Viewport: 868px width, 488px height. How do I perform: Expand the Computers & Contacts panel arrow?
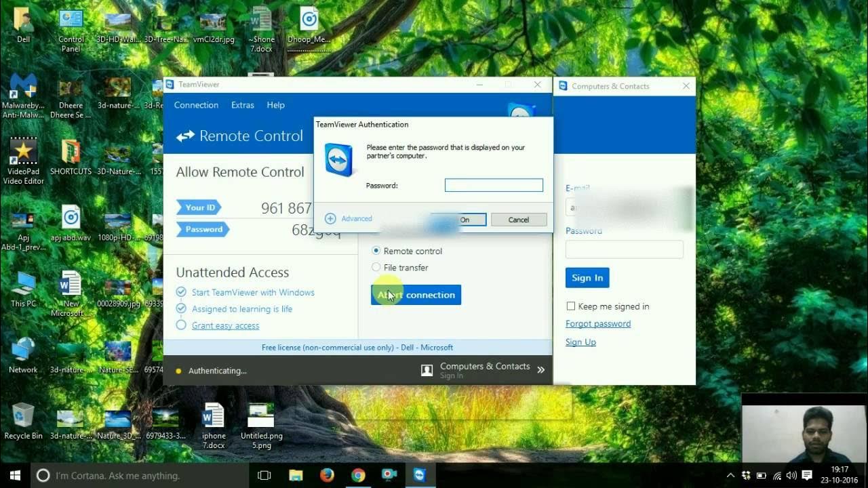(x=541, y=370)
